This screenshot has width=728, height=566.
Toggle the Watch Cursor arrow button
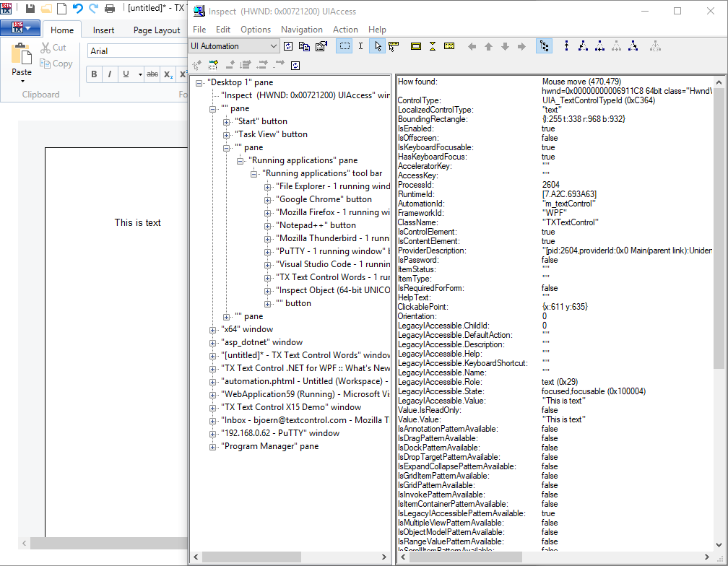pos(377,46)
